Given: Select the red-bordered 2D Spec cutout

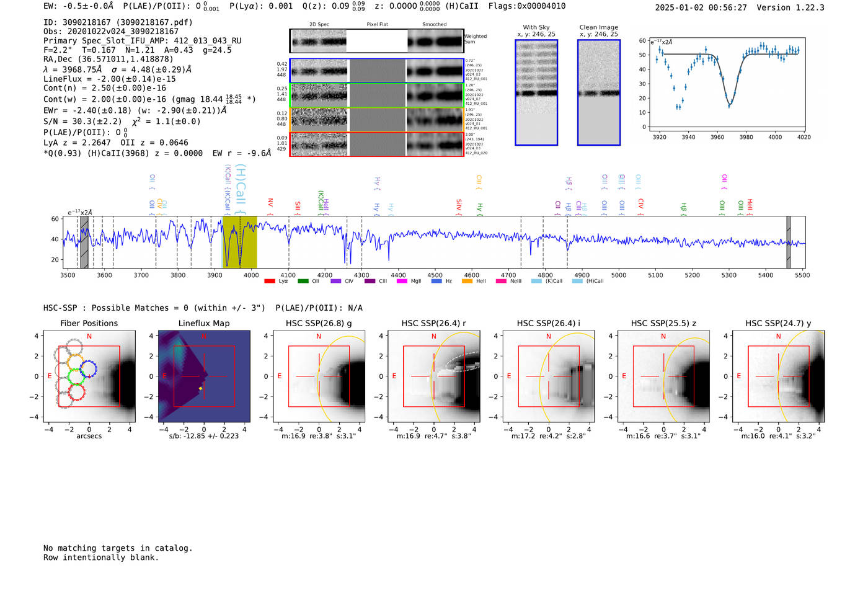Looking at the screenshot, I should [319, 144].
